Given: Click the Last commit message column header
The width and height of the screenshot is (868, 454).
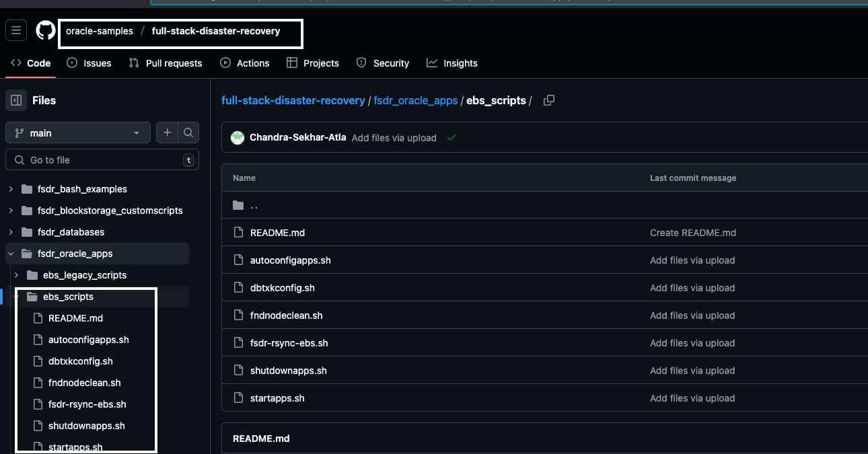Looking at the screenshot, I should click(693, 178).
